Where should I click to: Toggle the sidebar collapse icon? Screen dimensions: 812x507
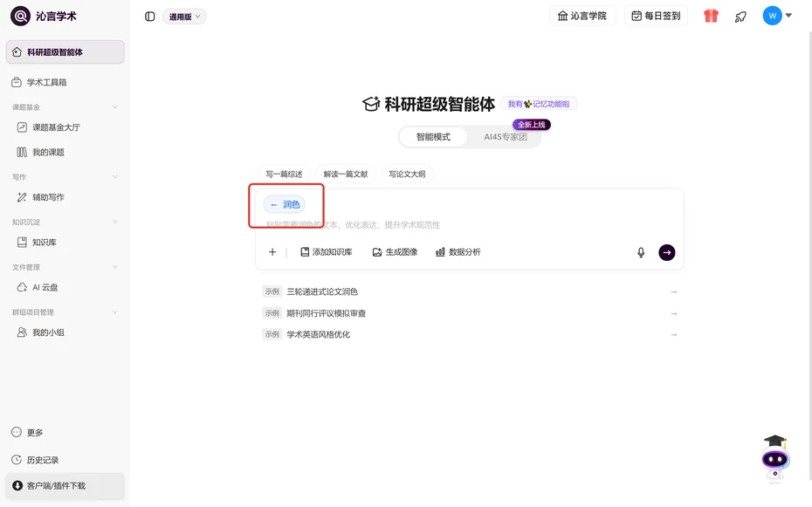click(x=149, y=17)
